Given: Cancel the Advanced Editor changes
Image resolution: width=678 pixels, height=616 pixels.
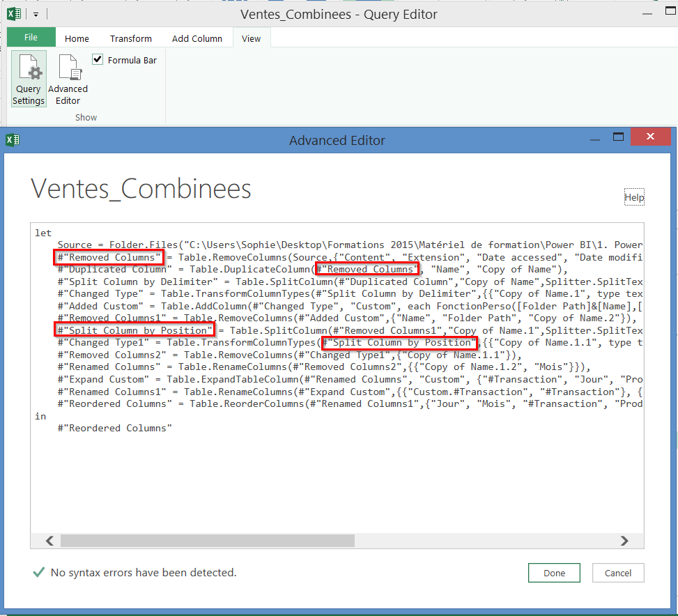Looking at the screenshot, I should pyautogui.click(x=618, y=573).
